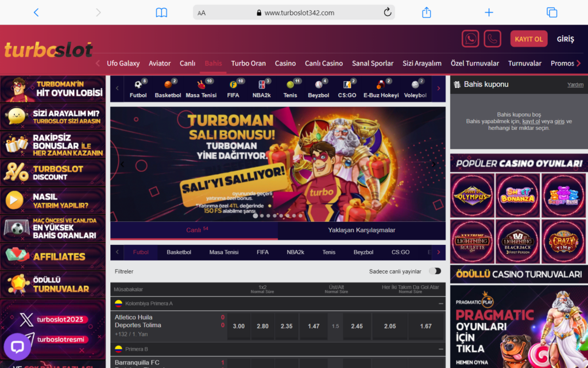
Task: Select Basketbol tab in match list
Action: pyautogui.click(x=179, y=252)
